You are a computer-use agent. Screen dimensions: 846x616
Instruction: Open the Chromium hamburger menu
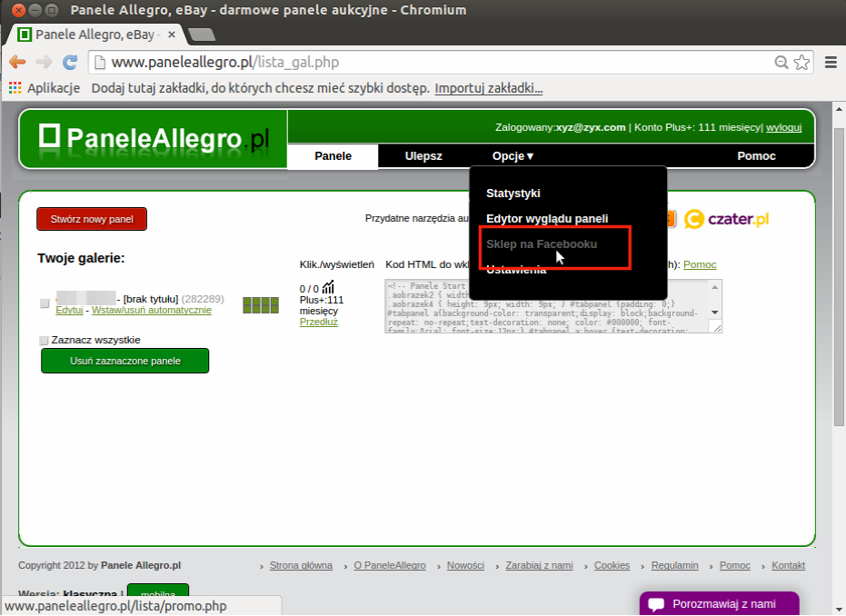click(x=830, y=63)
